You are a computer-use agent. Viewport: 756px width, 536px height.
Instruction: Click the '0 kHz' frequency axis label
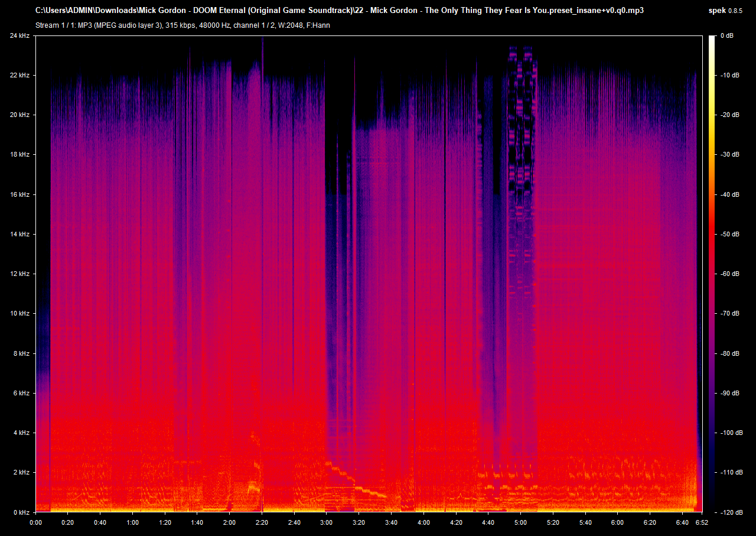click(x=21, y=512)
